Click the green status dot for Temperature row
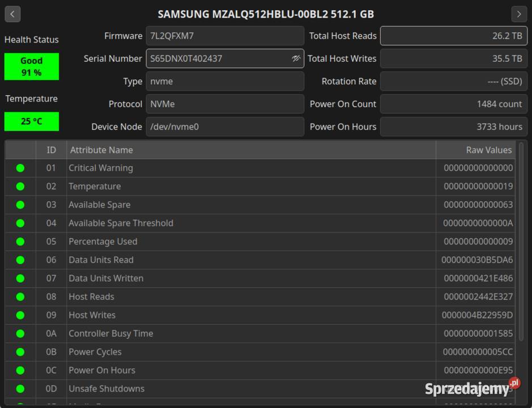The height and width of the screenshot is (408, 532). [20, 186]
